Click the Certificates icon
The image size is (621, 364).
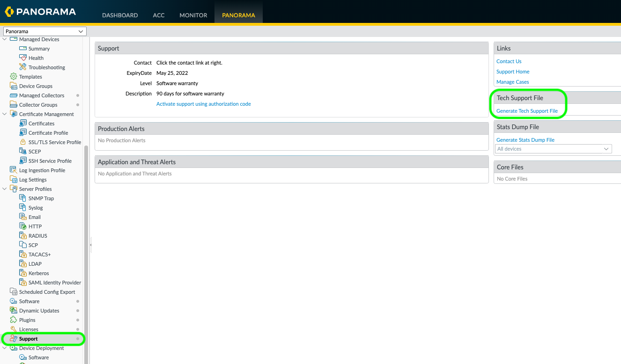click(x=23, y=124)
